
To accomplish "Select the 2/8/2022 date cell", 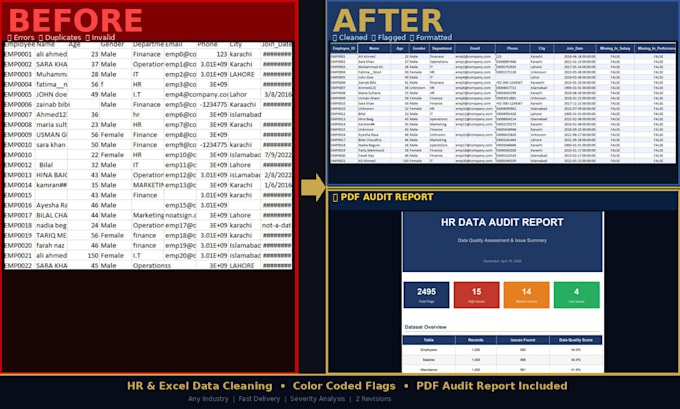I will pyautogui.click(x=276, y=175).
